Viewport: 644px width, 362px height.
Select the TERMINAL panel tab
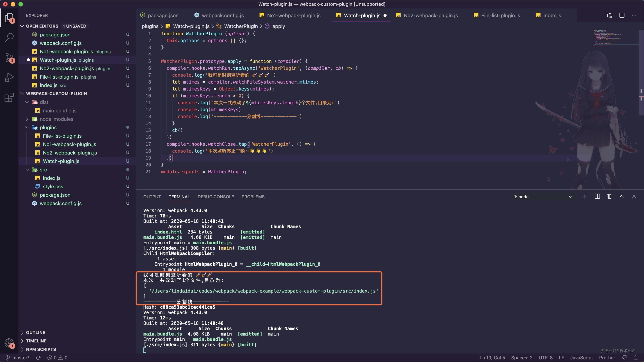pyautogui.click(x=179, y=197)
